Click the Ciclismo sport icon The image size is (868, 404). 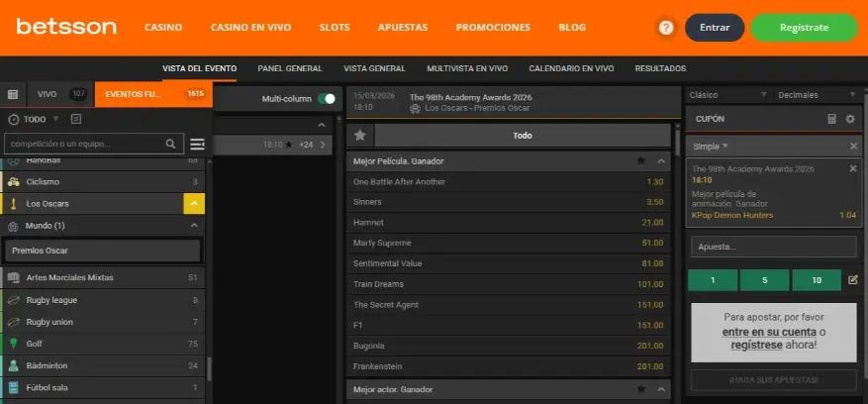coord(14,182)
